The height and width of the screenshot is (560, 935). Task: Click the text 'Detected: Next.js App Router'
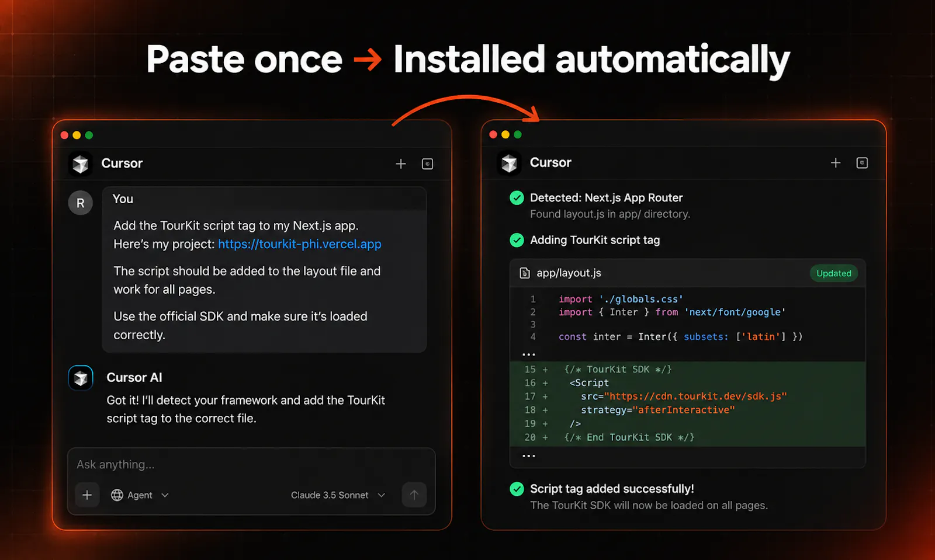click(x=606, y=198)
